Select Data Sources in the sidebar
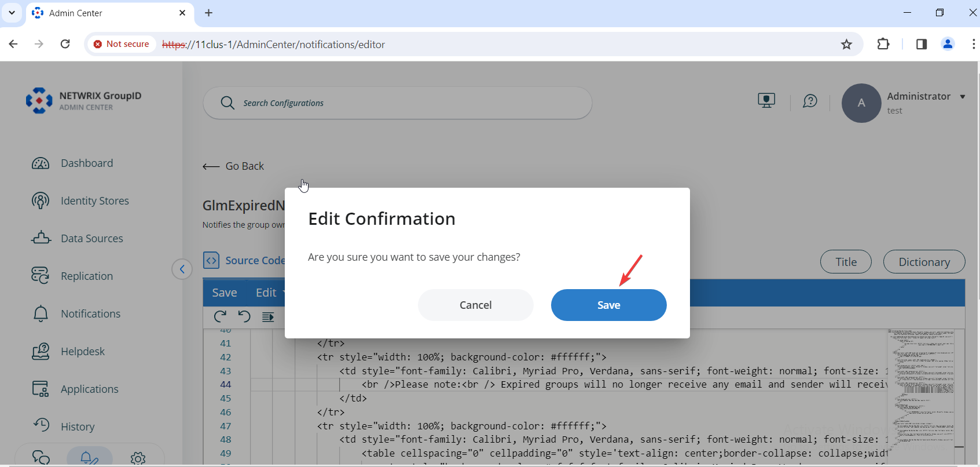The height and width of the screenshot is (467, 980). pyautogui.click(x=92, y=238)
